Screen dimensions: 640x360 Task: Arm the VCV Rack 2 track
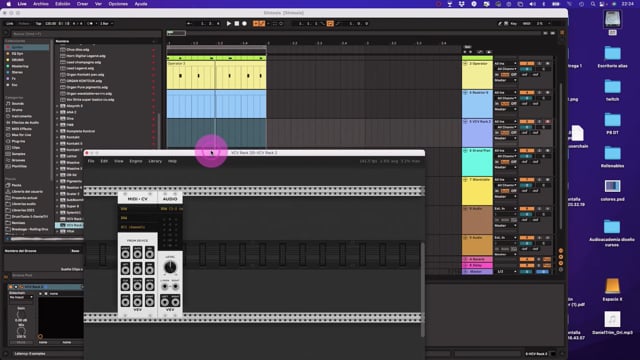547,122
